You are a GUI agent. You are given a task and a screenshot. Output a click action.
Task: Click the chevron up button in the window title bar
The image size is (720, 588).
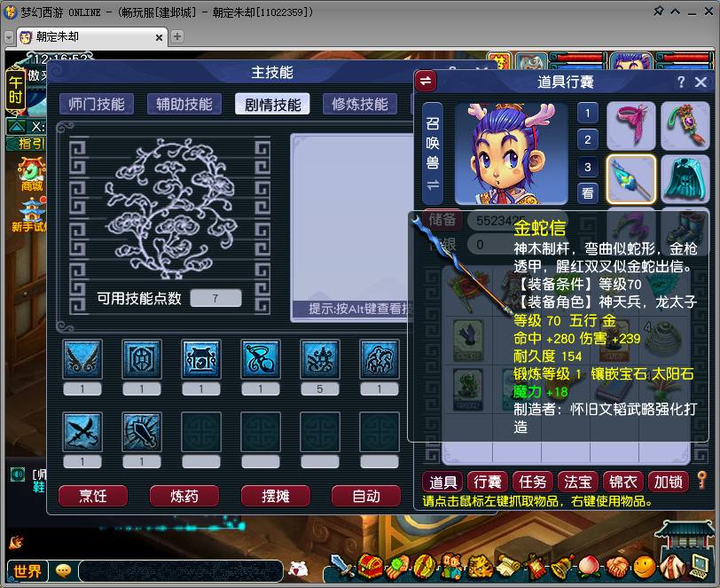[x=675, y=12]
